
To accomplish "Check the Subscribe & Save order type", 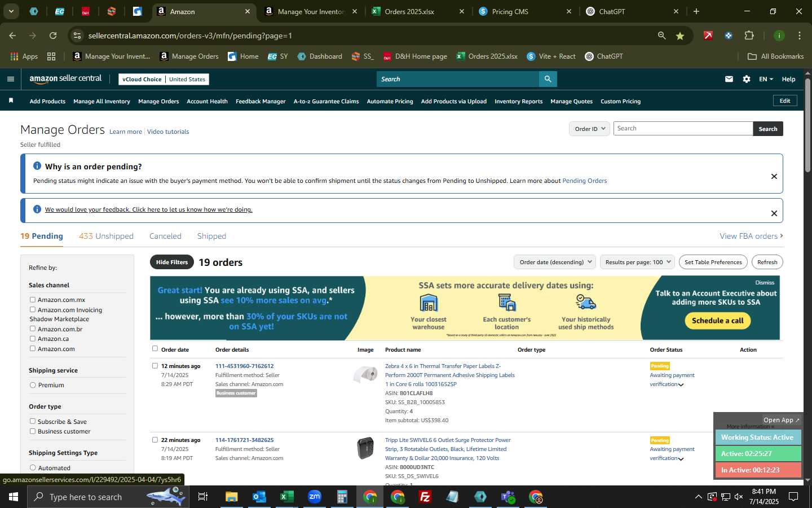I will point(33,421).
